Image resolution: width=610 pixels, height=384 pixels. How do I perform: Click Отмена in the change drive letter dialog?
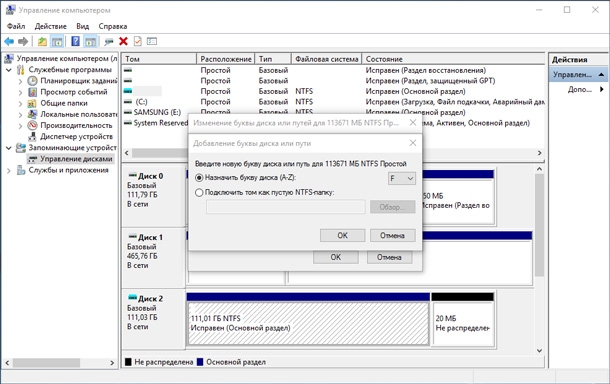[389, 257]
